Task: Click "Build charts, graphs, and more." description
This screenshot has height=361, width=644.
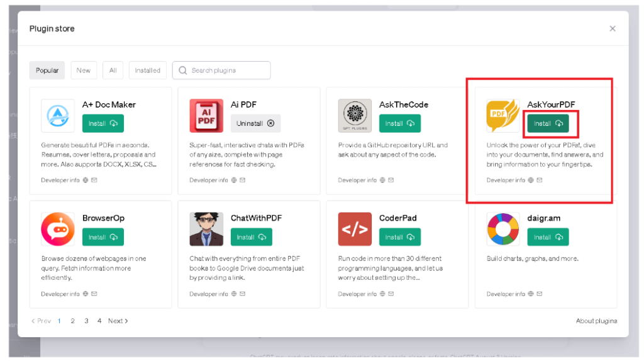Action: coord(532,258)
